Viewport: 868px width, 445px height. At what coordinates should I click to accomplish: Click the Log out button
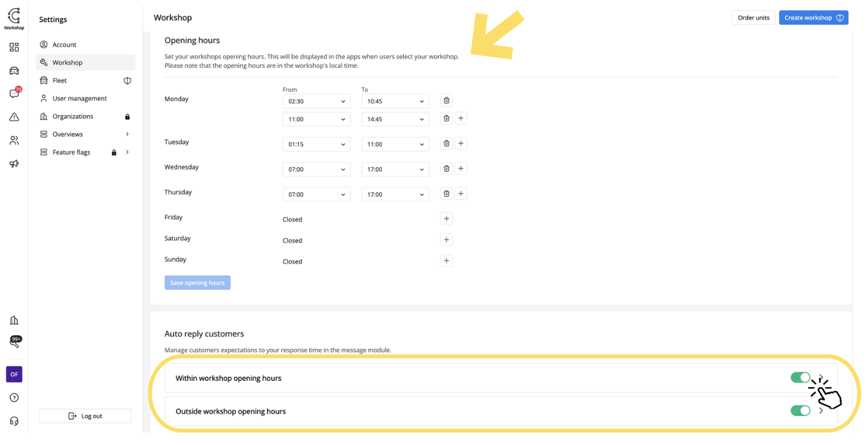(85, 416)
